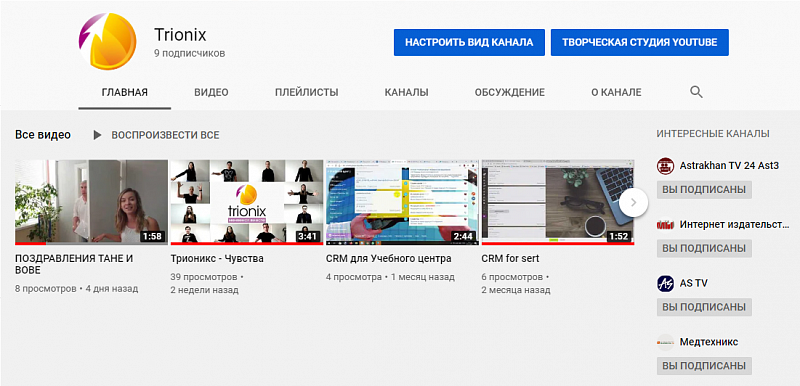Image resolution: width=800 pixels, height=386 pixels.
Task: Click the Медтехникс channel name
Action: pyautogui.click(x=709, y=342)
